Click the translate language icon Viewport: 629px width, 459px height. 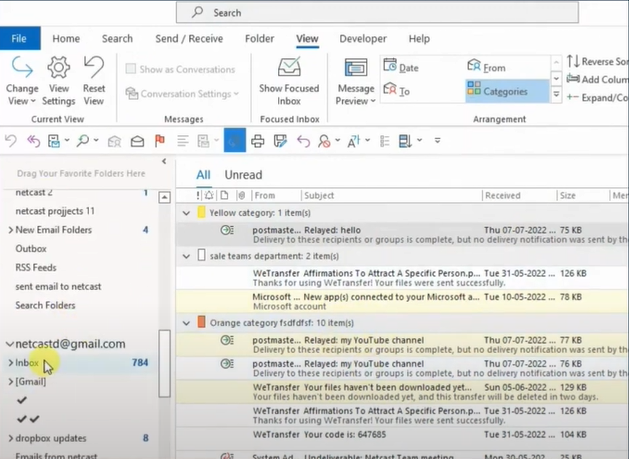click(x=353, y=141)
